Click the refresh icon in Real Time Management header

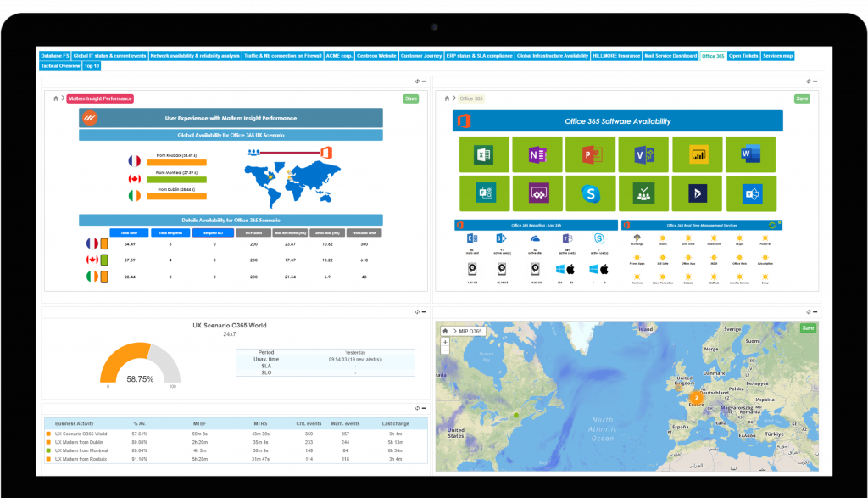click(772, 225)
